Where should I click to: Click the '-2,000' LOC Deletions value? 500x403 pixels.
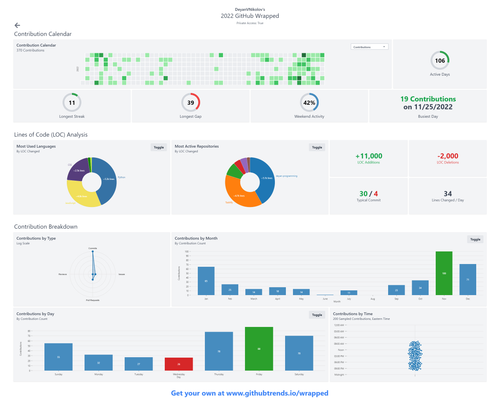pyautogui.click(x=448, y=156)
